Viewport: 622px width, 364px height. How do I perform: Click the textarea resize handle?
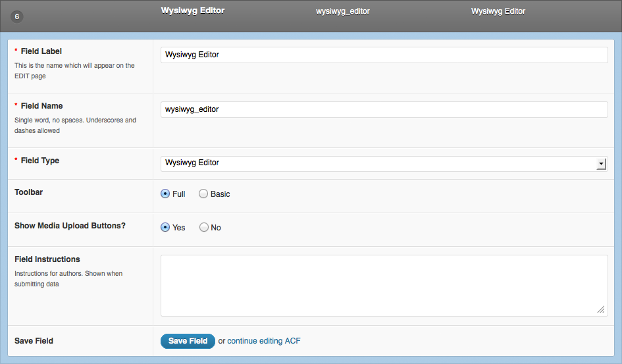point(602,309)
